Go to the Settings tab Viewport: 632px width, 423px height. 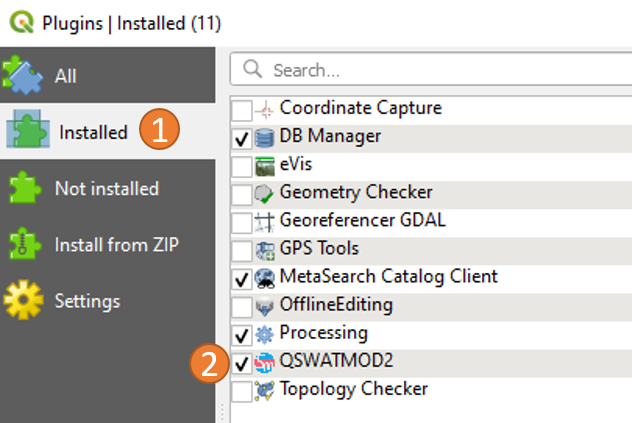pos(108,301)
